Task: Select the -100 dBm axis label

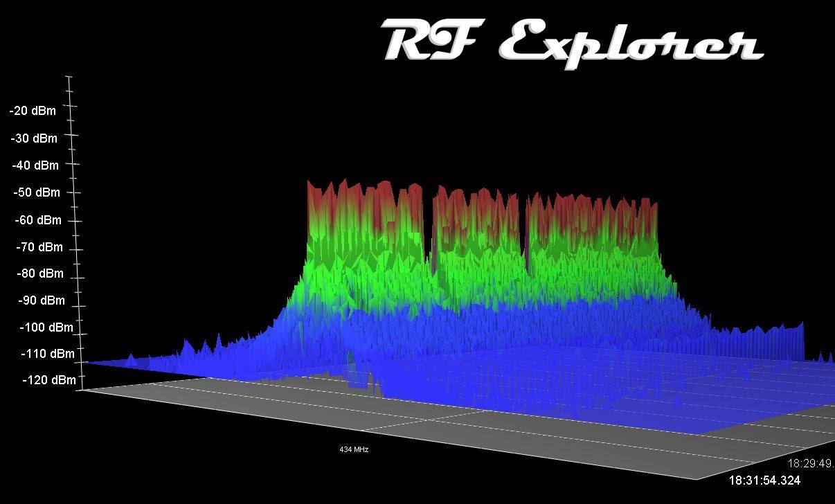Action: coord(46,327)
